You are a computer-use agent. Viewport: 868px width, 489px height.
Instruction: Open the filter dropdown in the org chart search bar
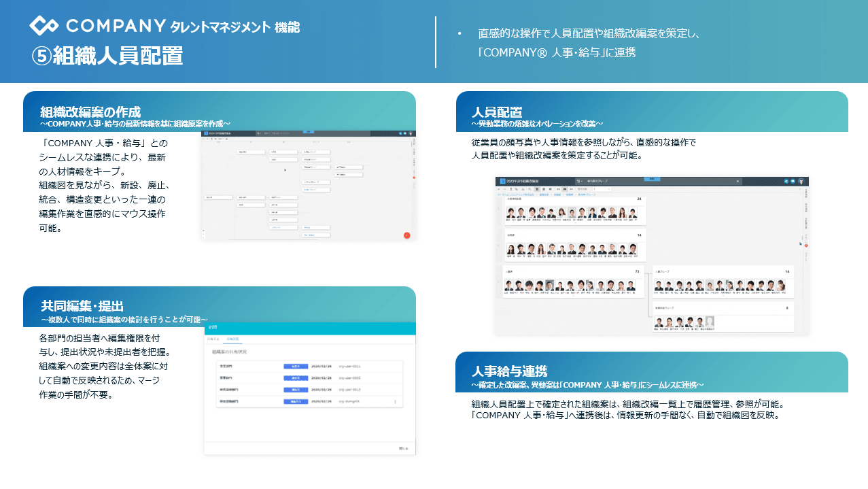point(258,134)
